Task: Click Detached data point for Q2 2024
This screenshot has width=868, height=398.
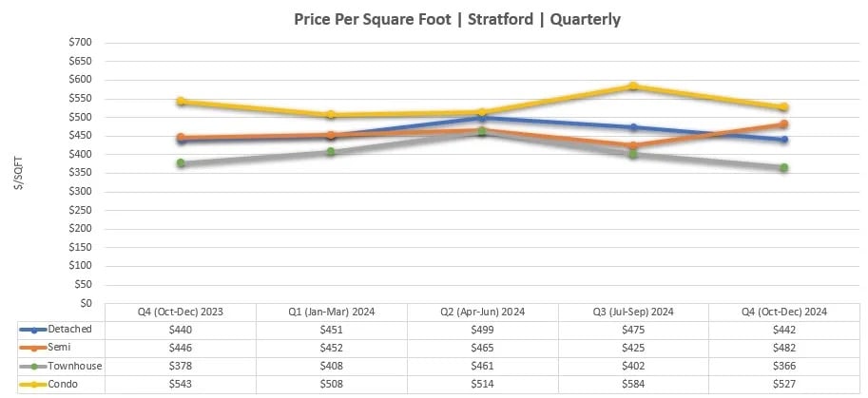Action: coord(483,118)
